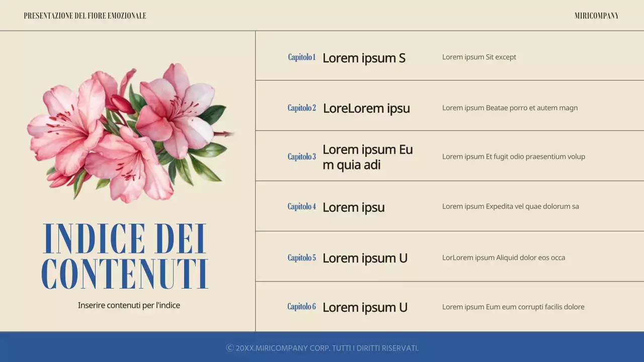Click the 'Lorem ipsum S' chapter title
This screenshot has width=644, height=362.
pyautogui.click(x=364, y=57)
